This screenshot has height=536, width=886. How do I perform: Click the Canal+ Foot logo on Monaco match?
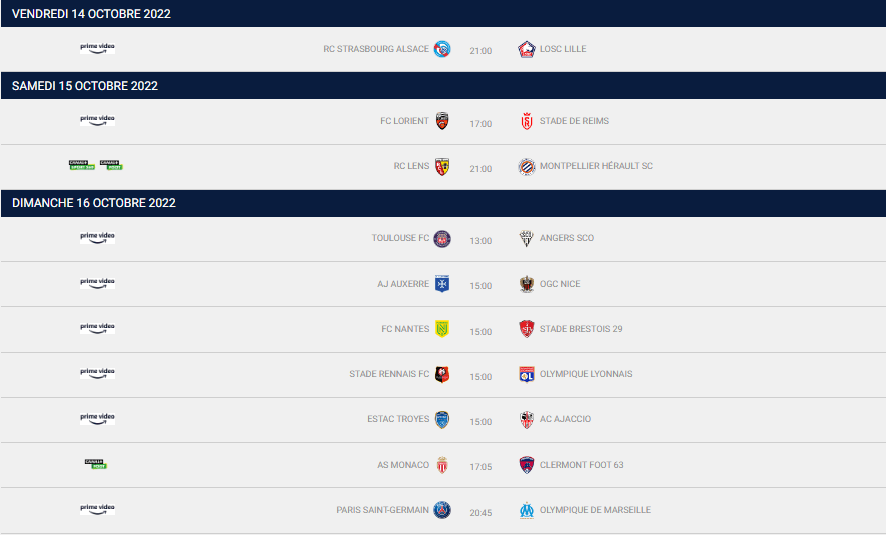pos(96,464)
